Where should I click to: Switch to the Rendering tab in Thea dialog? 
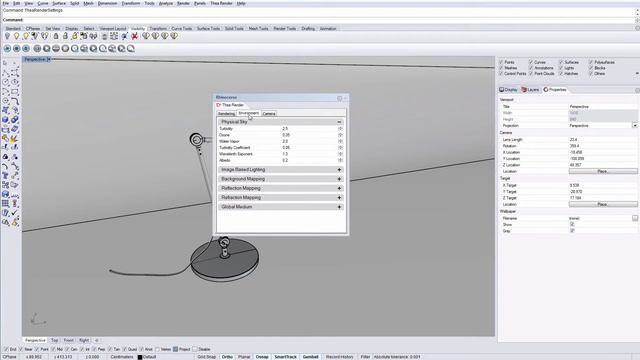pos(226,114)
